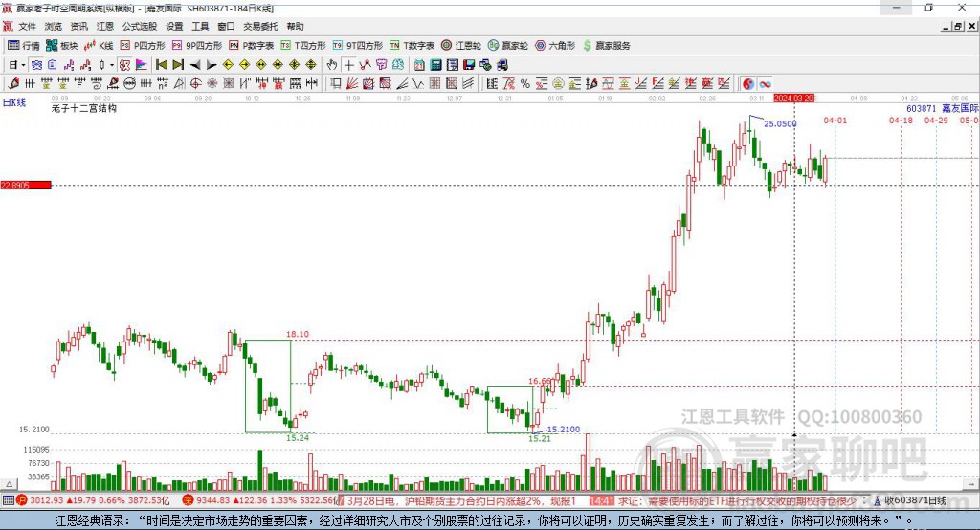The image size is (980, 530).
Task: Click the infinity loop icon
Action: pos(765,84)
